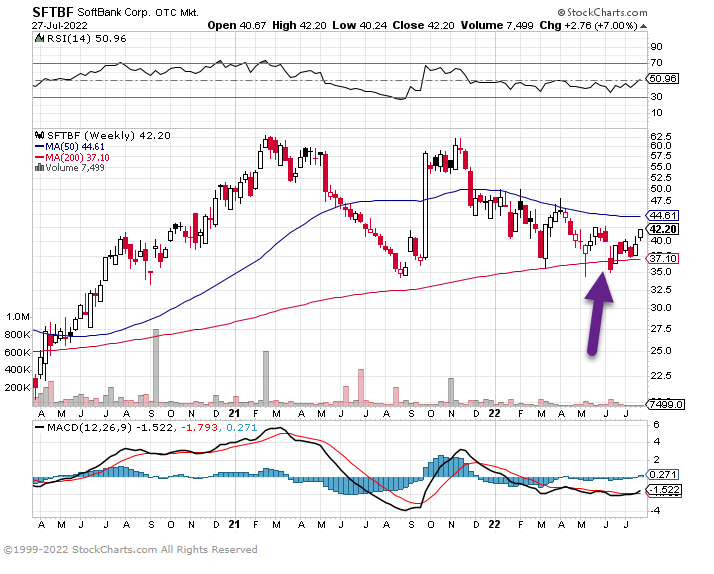Click the candlestick legend icon beside SFTBF (Weekly)
The width and height of the screenshot is (714, 574).
tap(40, 135)
